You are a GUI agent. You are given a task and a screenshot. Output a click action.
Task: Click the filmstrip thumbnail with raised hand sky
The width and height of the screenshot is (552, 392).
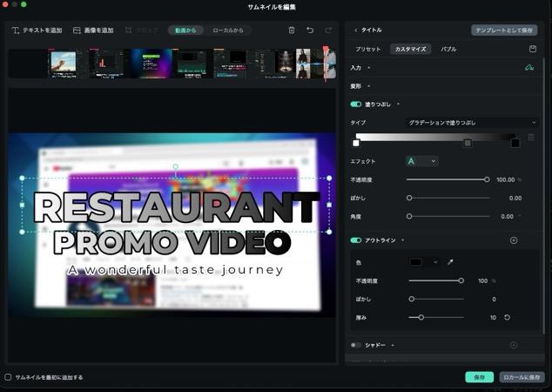click(64, 63)
